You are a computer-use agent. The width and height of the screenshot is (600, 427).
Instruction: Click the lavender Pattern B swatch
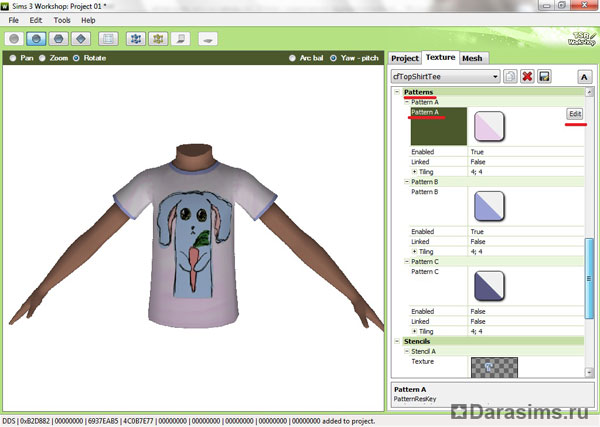tap(489, 206)
